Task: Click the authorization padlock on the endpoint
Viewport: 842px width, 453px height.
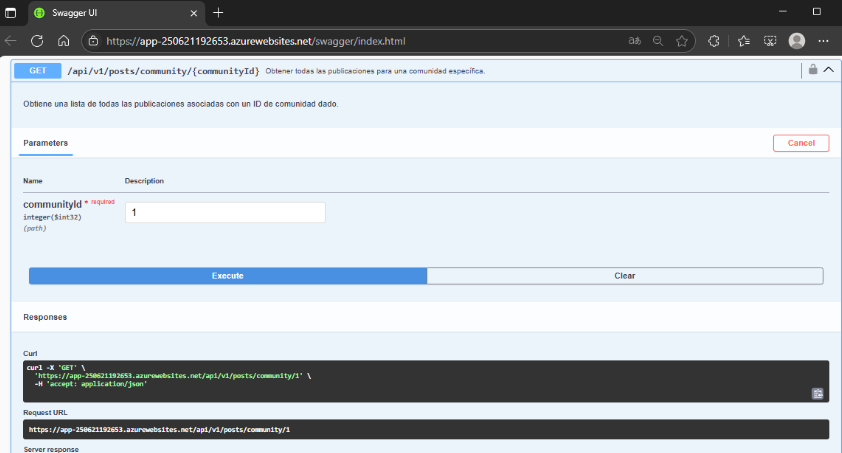Action: pyautogui.click(x=813, y=69)
